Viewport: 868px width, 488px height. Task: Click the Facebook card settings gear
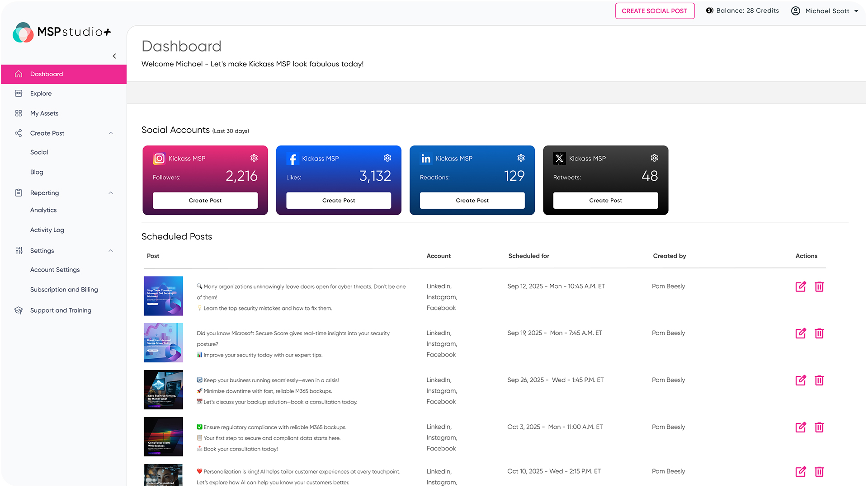click(x=387, y=158)
